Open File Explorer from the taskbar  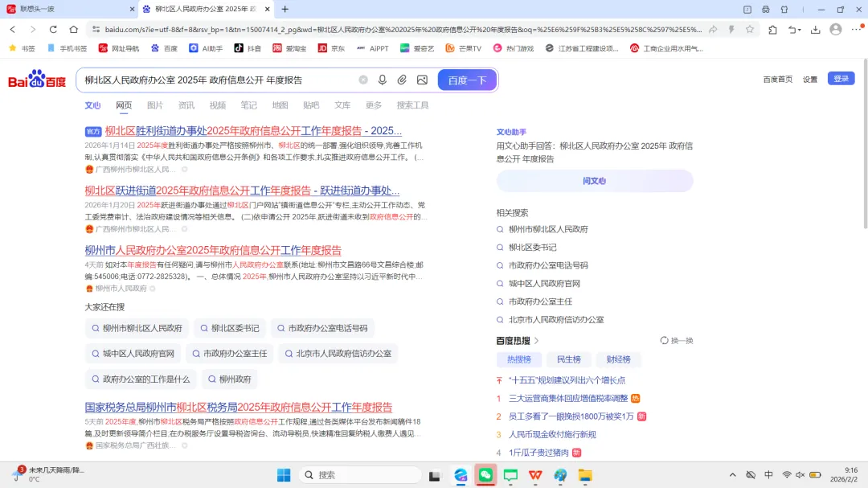(585, 475)
